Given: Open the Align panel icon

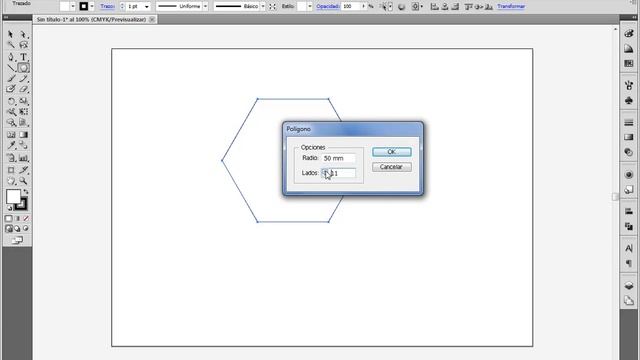Looking at the screenshot, I should [629, 211].
